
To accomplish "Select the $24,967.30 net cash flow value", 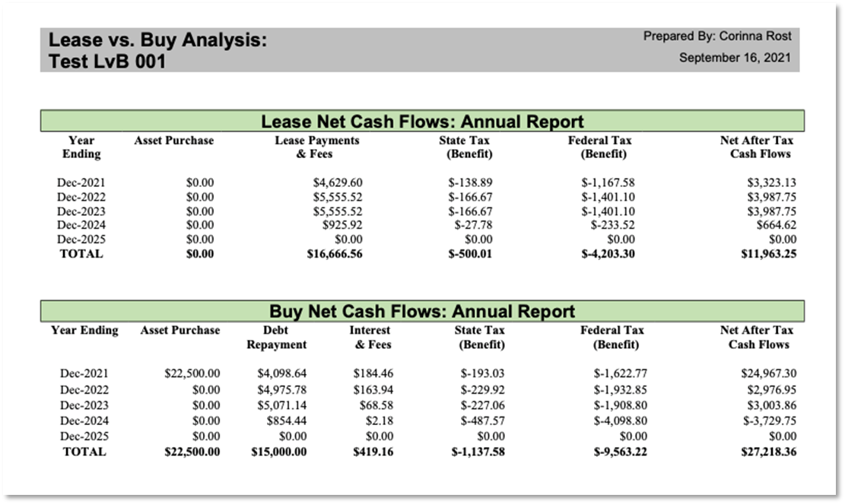I will 770,373.
